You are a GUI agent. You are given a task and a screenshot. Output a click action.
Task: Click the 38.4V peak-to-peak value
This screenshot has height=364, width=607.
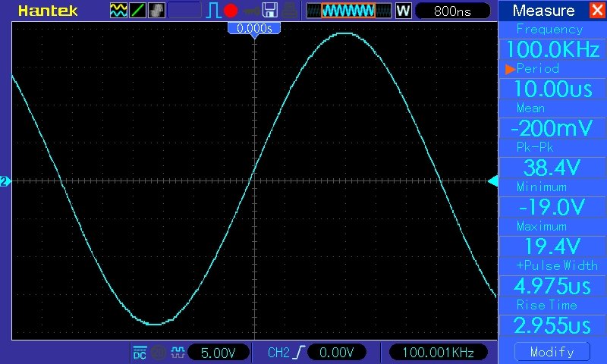(x=552, y=168)
